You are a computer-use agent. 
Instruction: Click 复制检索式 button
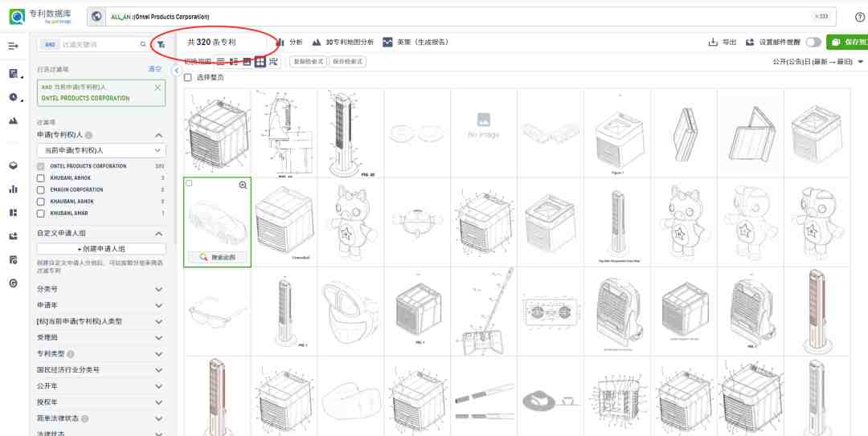[x=309, y=61]
